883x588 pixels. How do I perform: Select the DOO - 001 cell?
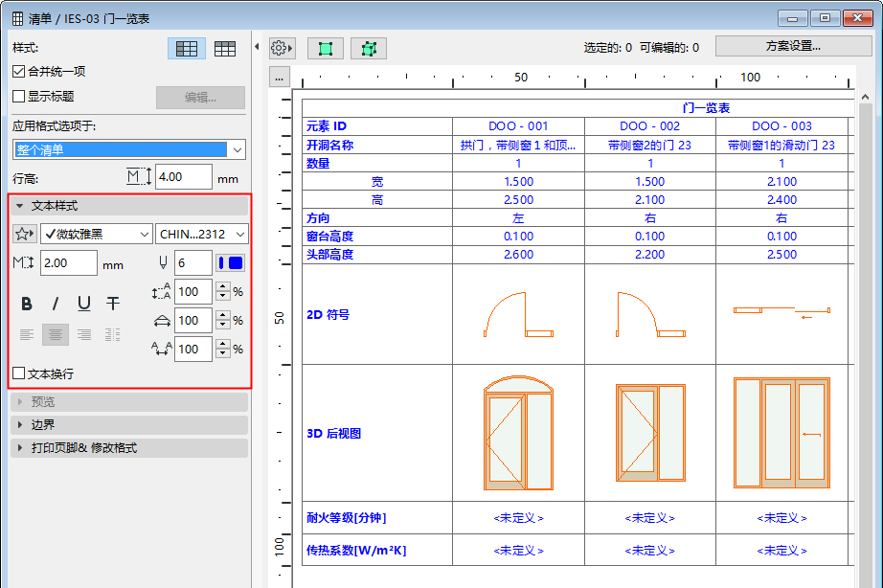[x=518, y=126]
